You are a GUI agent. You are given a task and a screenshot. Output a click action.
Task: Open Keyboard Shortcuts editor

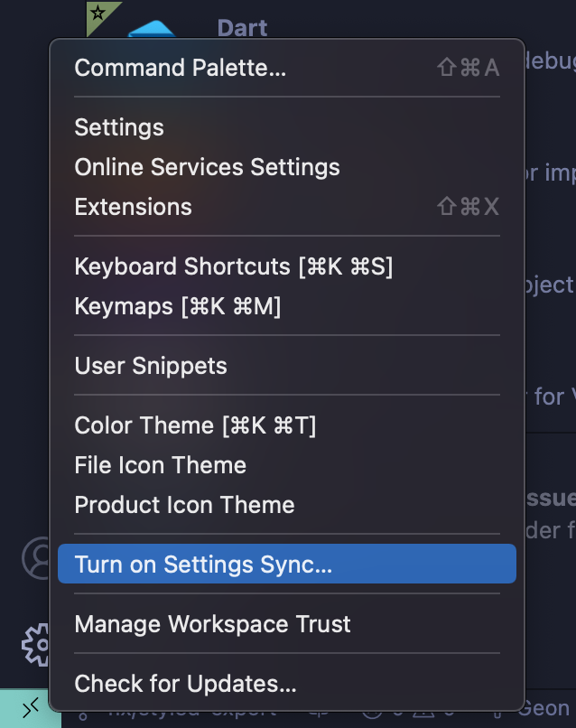pyautogui.click(x=287, y=266)
